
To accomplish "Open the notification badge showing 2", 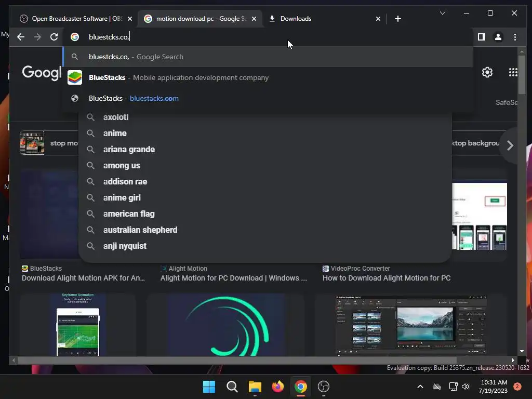I will coord(517,387).
